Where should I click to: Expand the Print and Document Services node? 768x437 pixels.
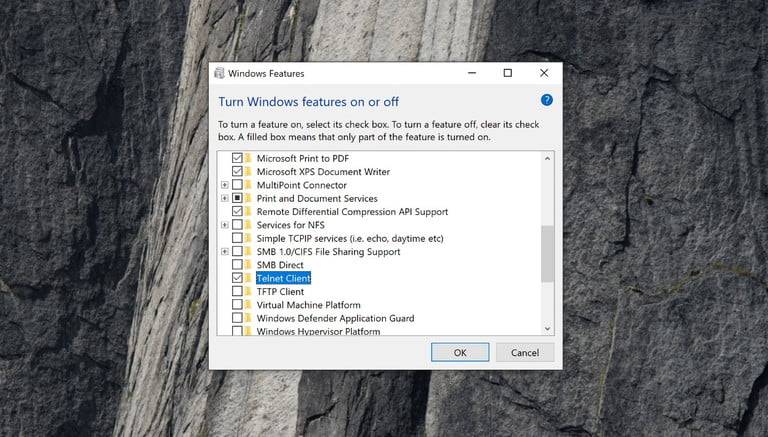[x=224, y=198]
